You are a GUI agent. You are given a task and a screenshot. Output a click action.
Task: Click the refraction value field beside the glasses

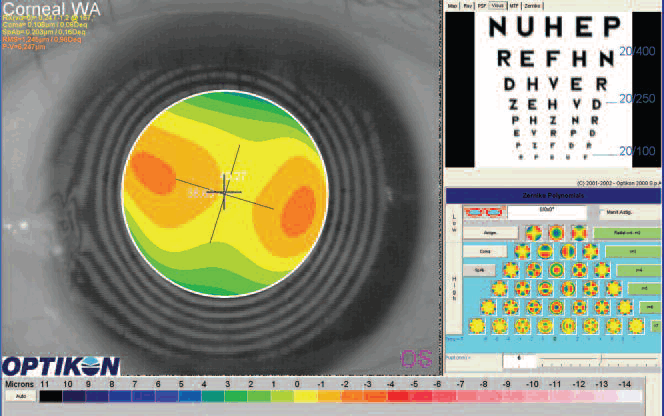click(547, 212)
